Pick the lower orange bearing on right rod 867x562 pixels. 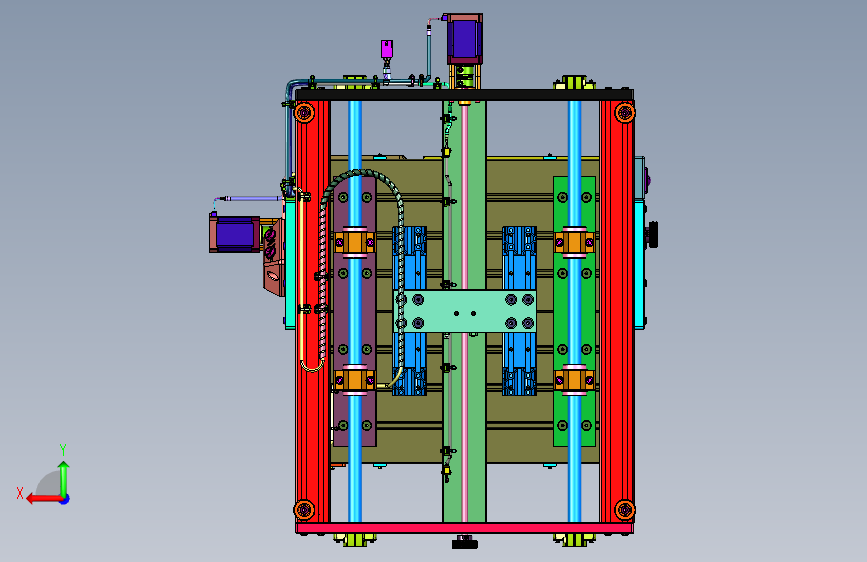pos(574,380)
